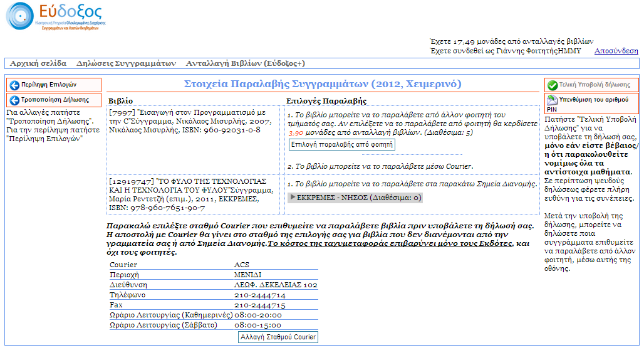This screenshot has width=644, height=350.
Task: Open Ανταλλαγή Βιβλίων (Εύδοξος+) menu item
Action: click(x=245, y=63)
